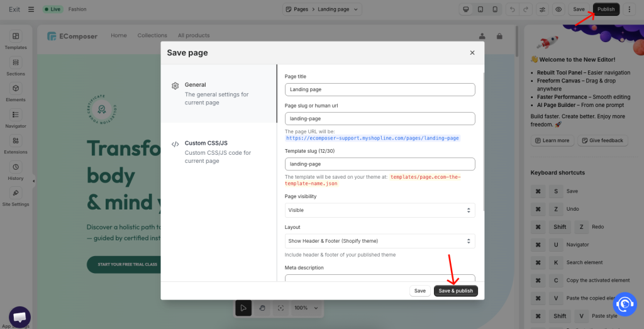Select the hand pan tool

coord(262,308)
